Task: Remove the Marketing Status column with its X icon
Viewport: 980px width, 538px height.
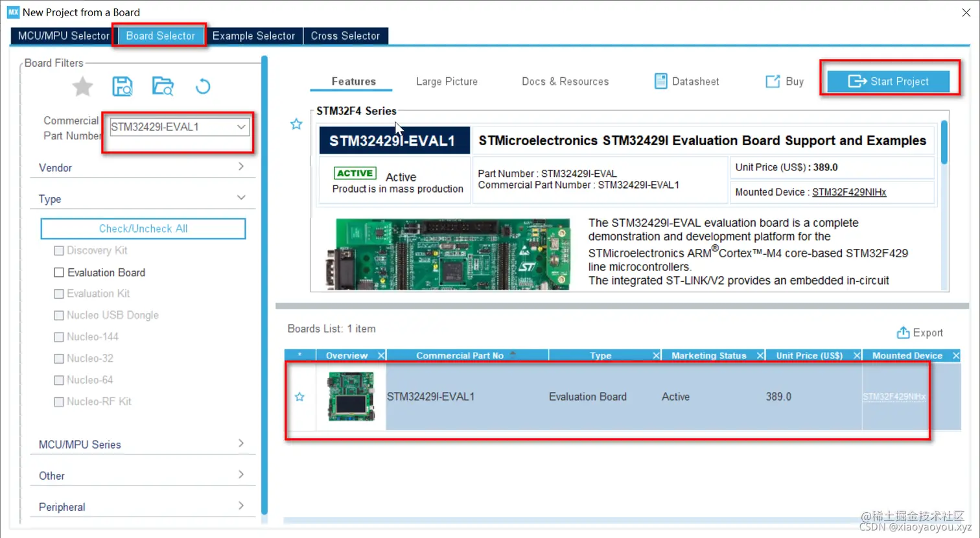Action: click(760, 355)
